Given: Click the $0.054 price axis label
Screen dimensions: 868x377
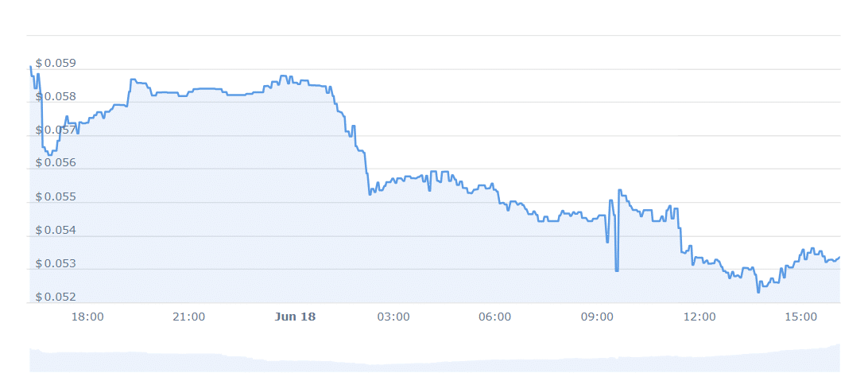Looking at the screenshot, I should pyautogui.click(x=56, y=231).
